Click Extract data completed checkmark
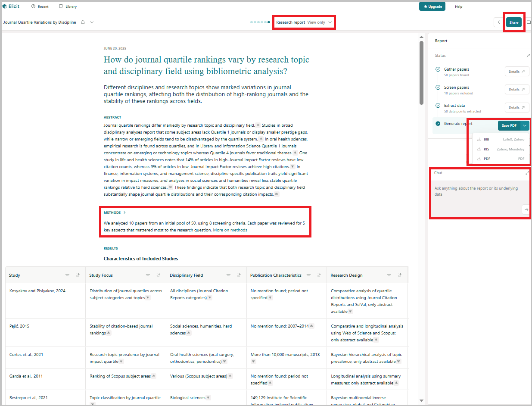532x406 pixels. 438,105
